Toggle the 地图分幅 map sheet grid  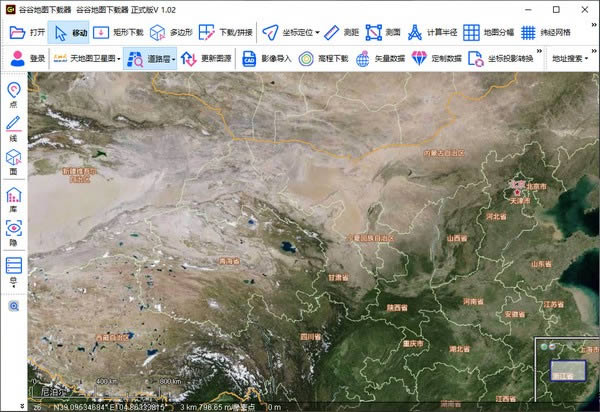coord(489,33)
